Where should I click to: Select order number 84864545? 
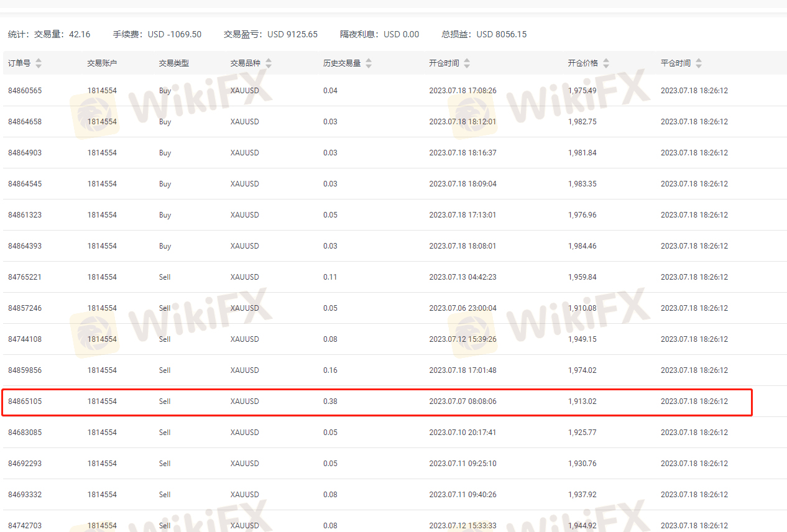pyautogui.click(x=25, y=184)
